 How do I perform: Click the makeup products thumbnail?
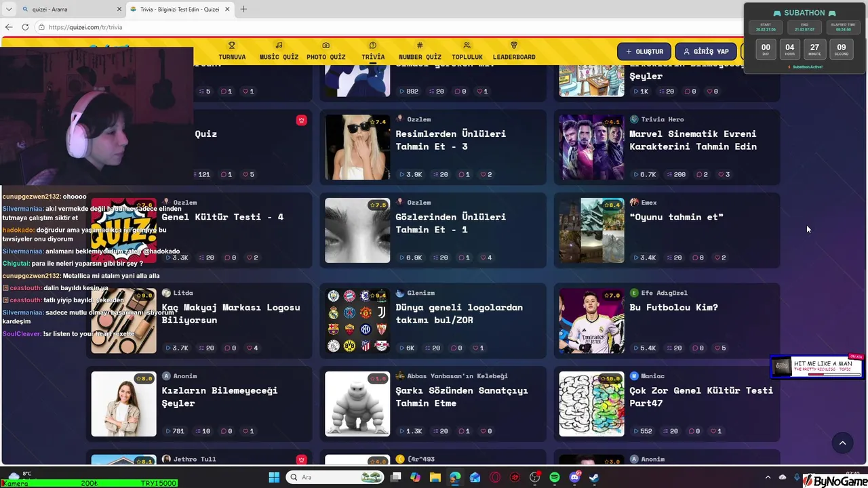click(x=124, y=321)
